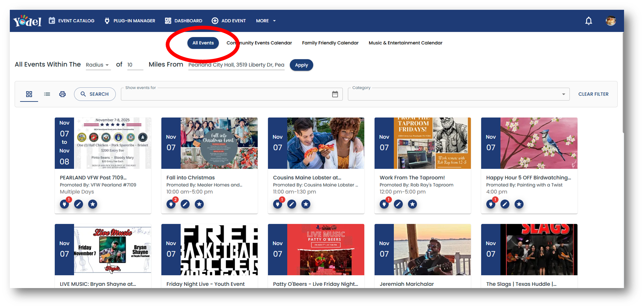
Task: Open the print view of events
Action: (62, 94)
